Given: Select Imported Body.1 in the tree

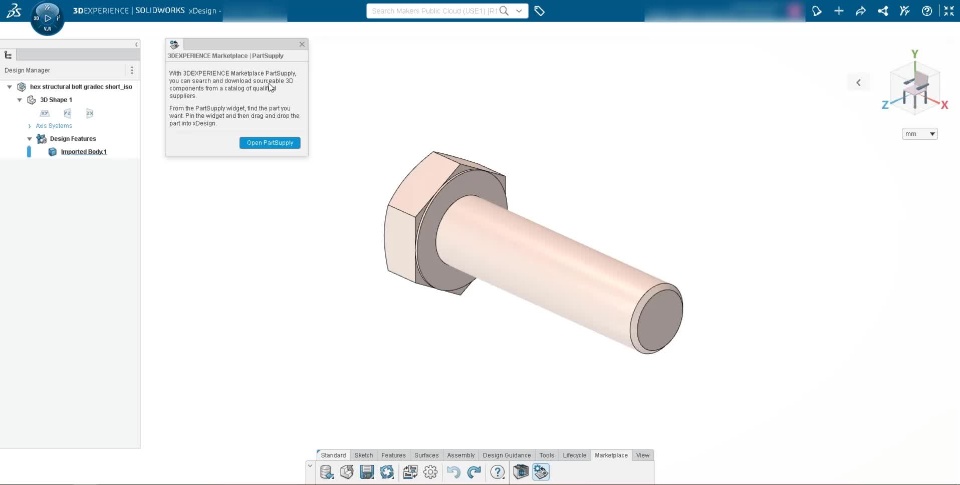Looking at the screenshot, I should click(84, 152).
